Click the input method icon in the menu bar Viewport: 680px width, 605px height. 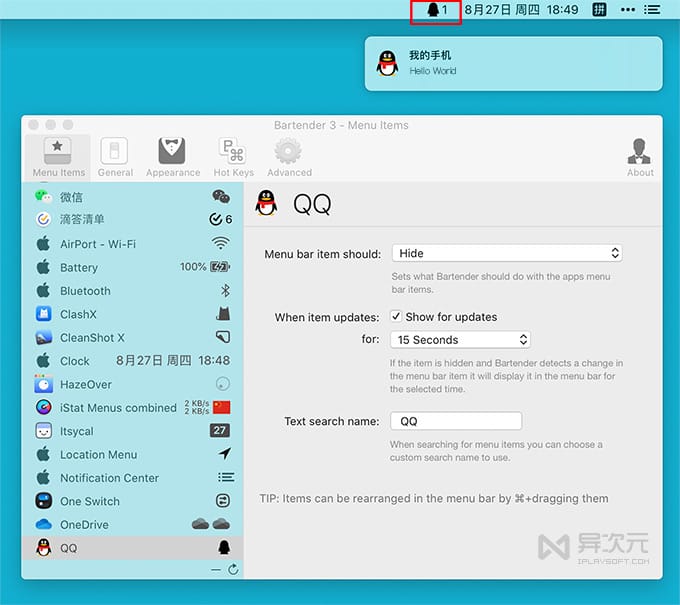(x=599, y=9)
